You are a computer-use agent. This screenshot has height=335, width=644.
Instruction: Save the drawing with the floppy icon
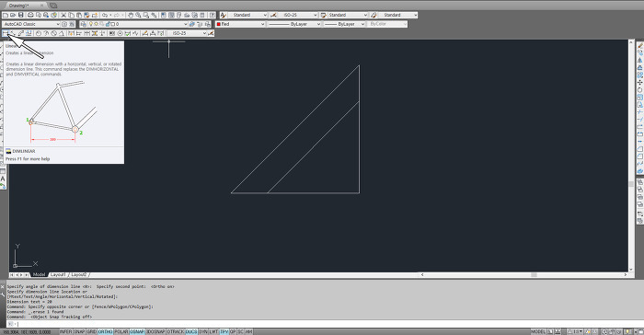tap(21, 16)
